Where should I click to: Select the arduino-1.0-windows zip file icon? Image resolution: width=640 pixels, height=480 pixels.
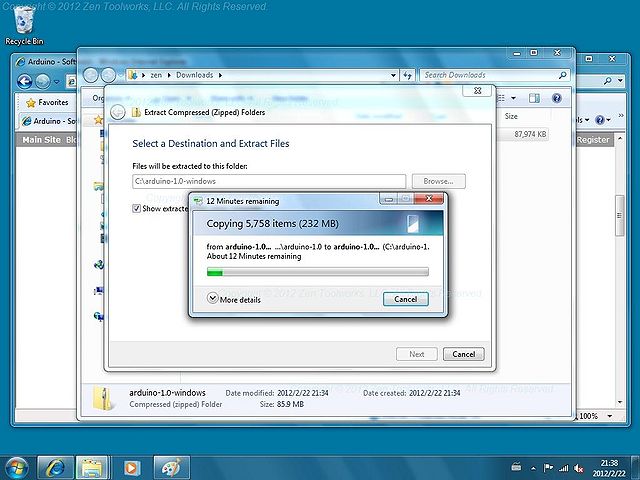[x=102, y=398]
